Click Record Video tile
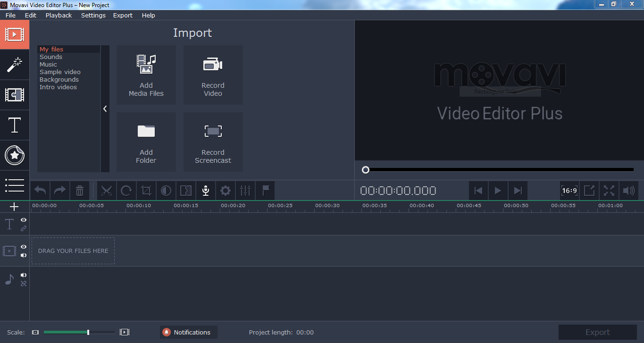This screenshot has height=343, width=644. click(213, 75)
